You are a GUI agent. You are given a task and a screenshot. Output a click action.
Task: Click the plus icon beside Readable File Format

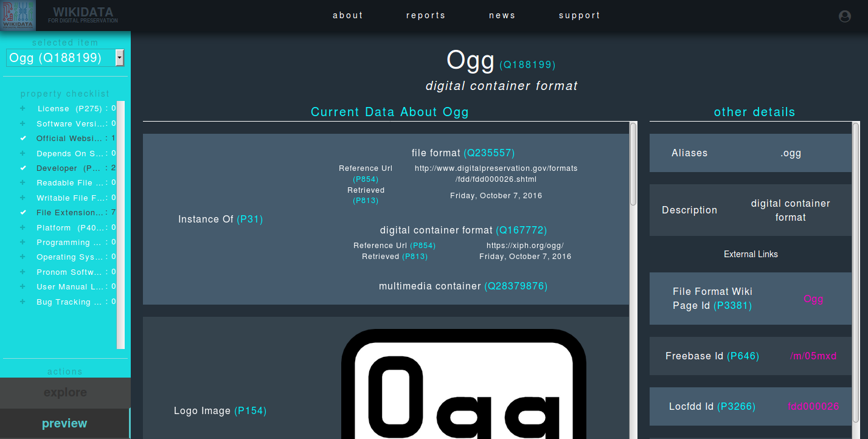click(x=23, y=182)
